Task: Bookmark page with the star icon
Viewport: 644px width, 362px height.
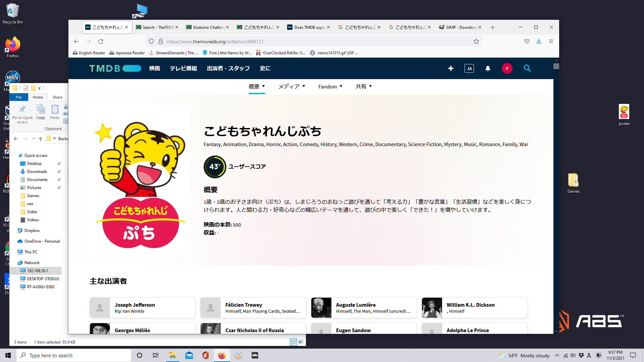Action: [x=476, y=42]
